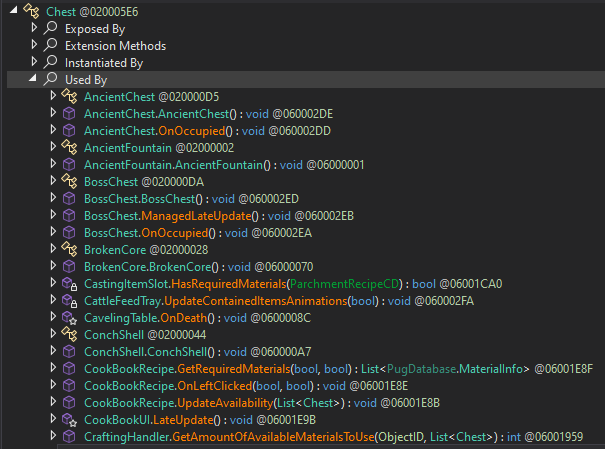Select the BrokenCore.BrokenCore() row text
The width and height of the screenshot is (605, 449).
tap(199, 267)
